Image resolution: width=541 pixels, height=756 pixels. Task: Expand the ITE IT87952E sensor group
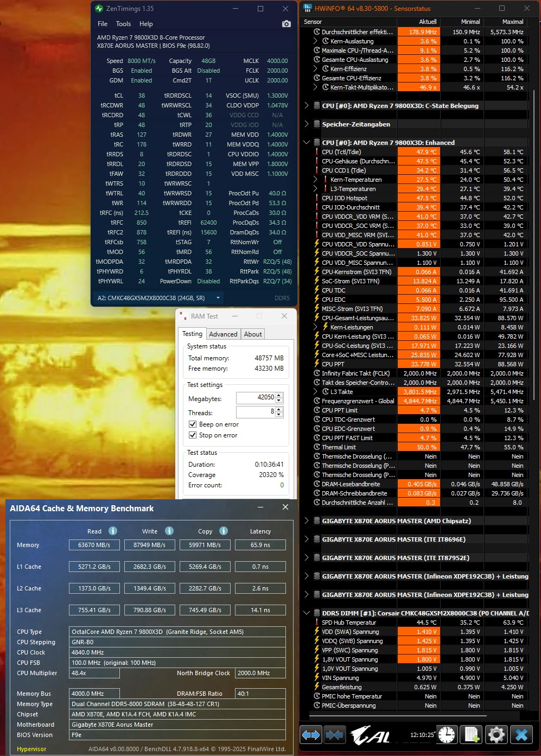(x=307, y=558)
